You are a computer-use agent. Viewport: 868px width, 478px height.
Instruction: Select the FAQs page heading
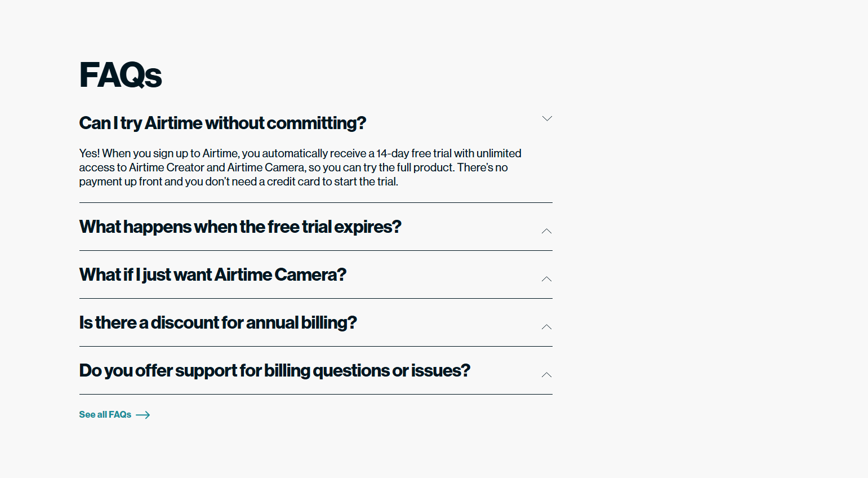click(x=120, y=74)
